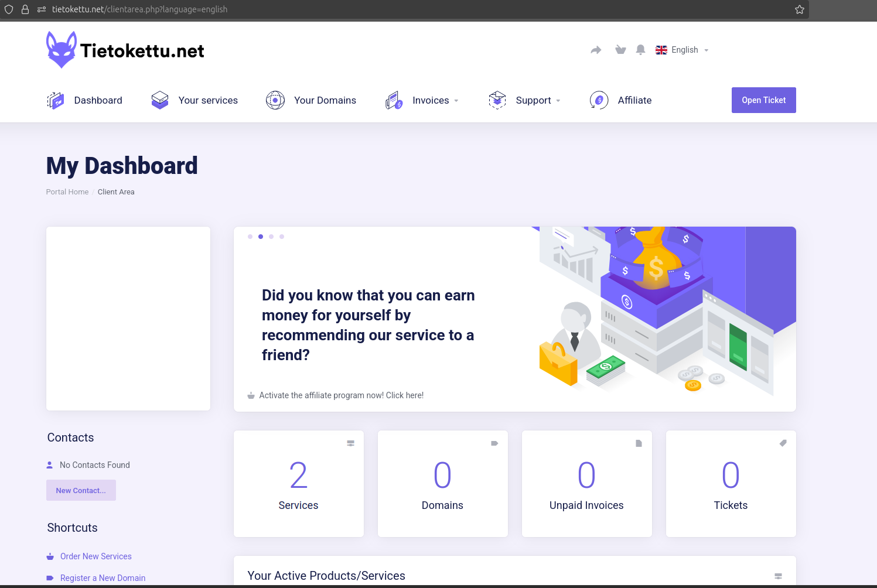Expand the Invoices menu
This screenshot has width=877, height=588.
(435, 101)
